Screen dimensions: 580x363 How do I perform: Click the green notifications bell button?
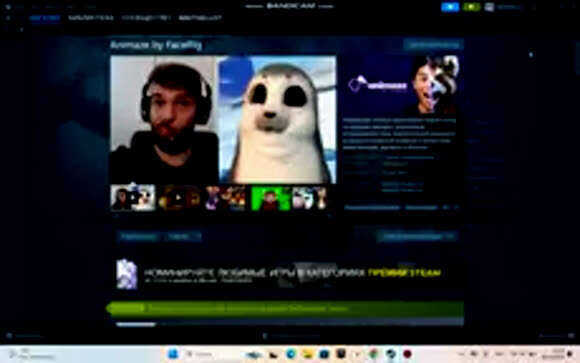coord(471,7)
